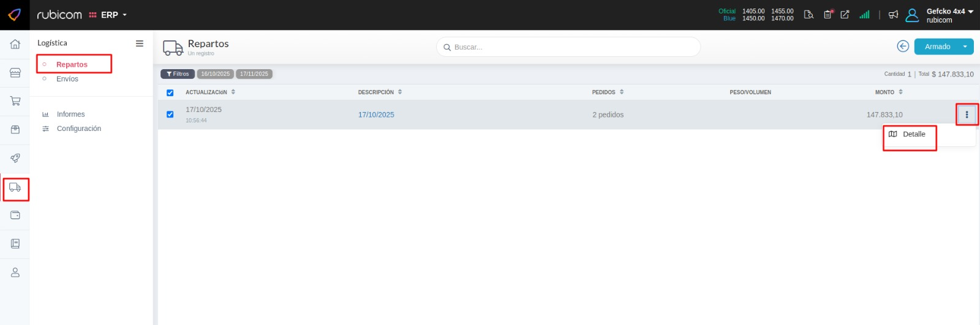Open the home icon in sidebar
Image resolution: width=980 pixels, height=325 pixels.
click(15, 44)
